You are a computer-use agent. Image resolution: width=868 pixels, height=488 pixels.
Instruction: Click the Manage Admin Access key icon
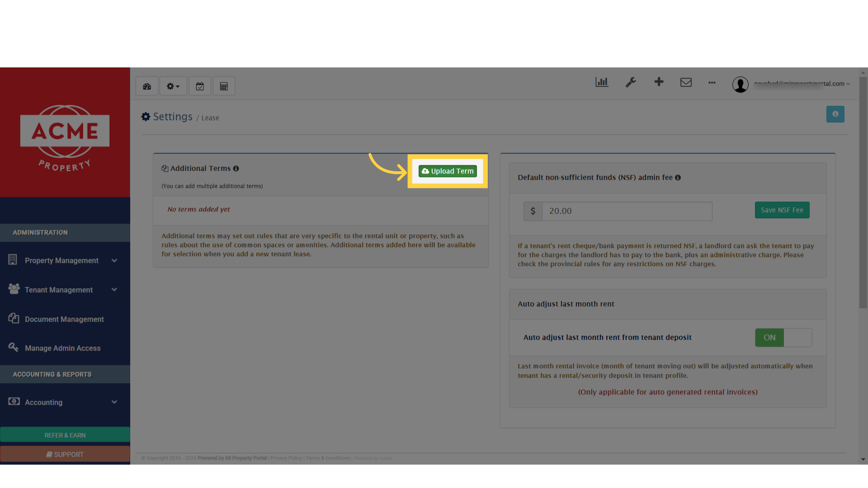(x=13, y=347)
